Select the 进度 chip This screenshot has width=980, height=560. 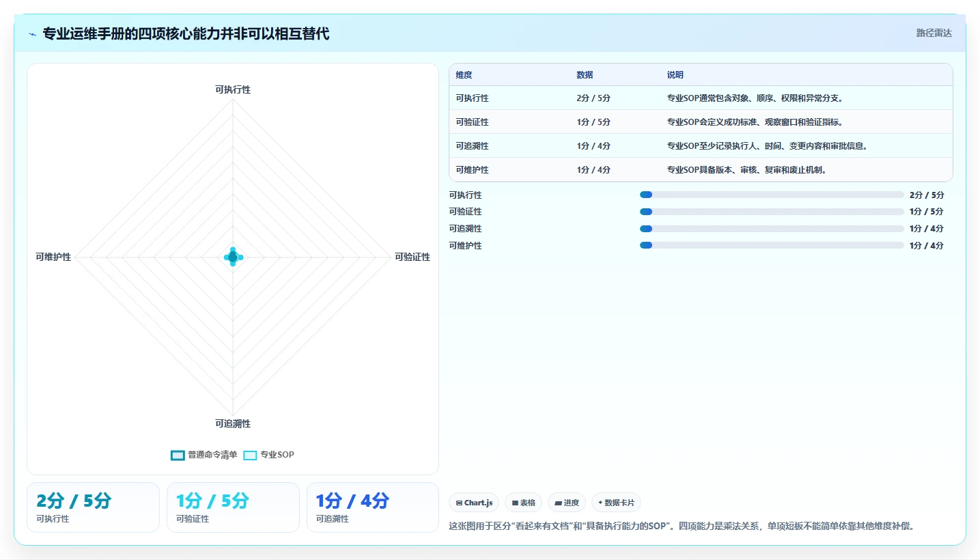click(x=567, y=503)
